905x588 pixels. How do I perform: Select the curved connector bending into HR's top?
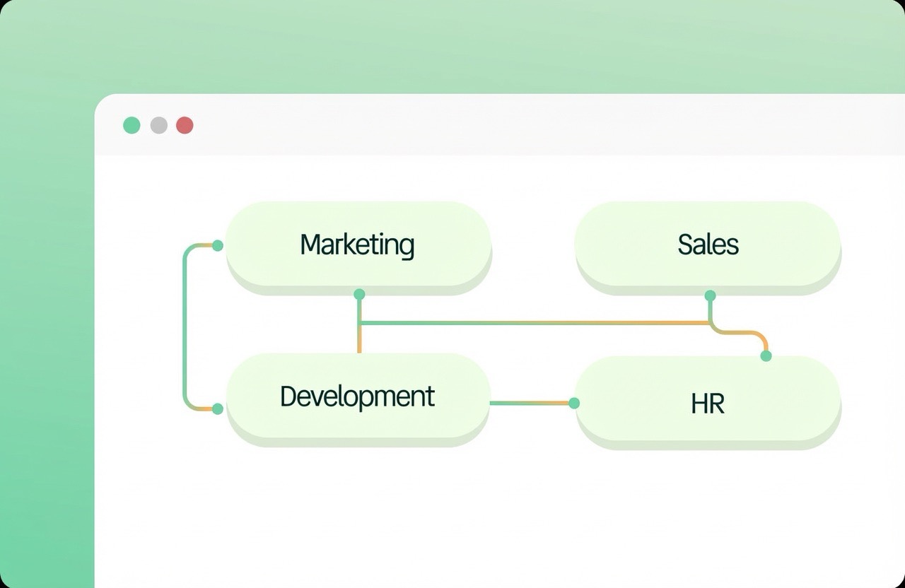tap(749, 332)
